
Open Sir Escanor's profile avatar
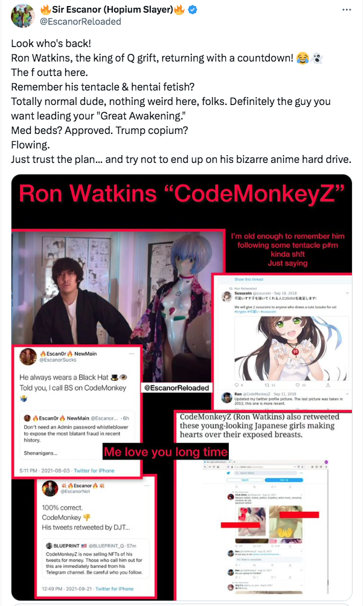click(x=23, y=16)
